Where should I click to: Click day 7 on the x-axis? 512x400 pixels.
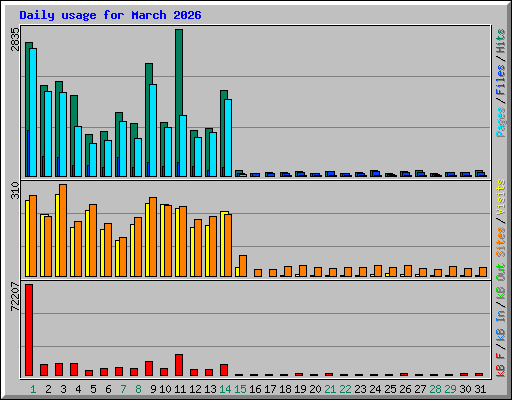(x=123, y=389)
